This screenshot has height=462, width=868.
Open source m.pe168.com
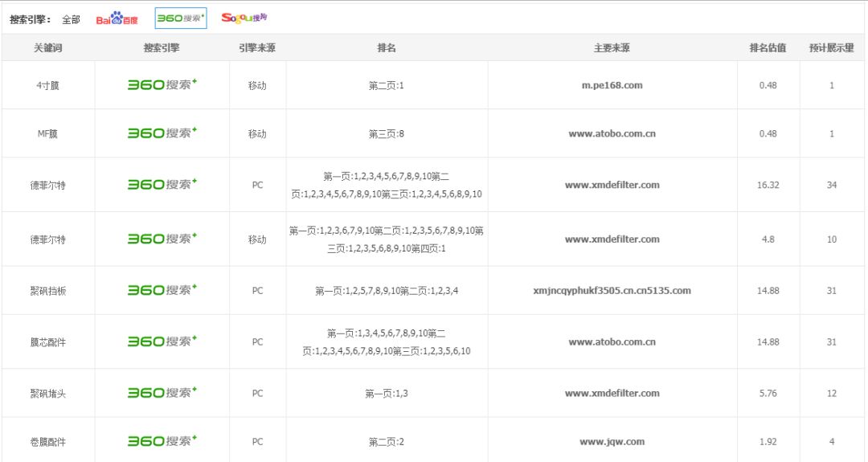pos(612,85)
